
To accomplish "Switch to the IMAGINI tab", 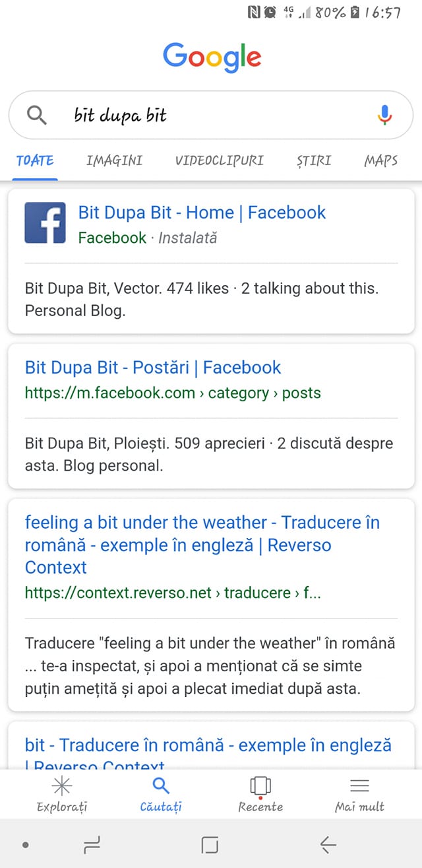I will click(x=115, y=160).
